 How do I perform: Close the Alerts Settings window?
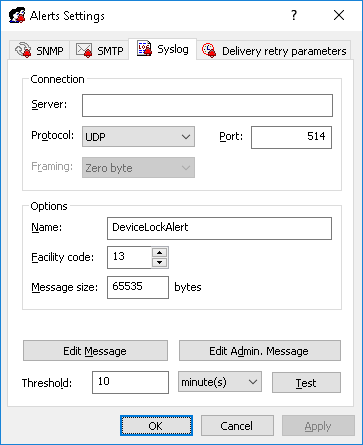[x=339, y=15]
